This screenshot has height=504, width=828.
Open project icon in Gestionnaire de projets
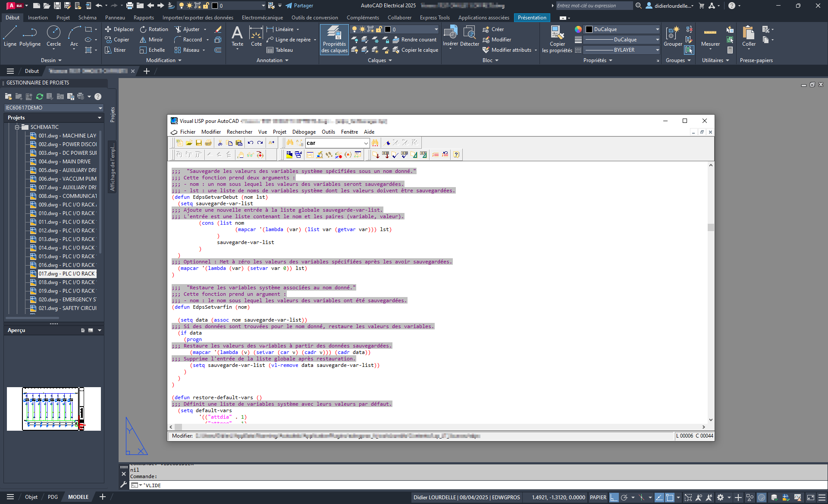(8, 97)
